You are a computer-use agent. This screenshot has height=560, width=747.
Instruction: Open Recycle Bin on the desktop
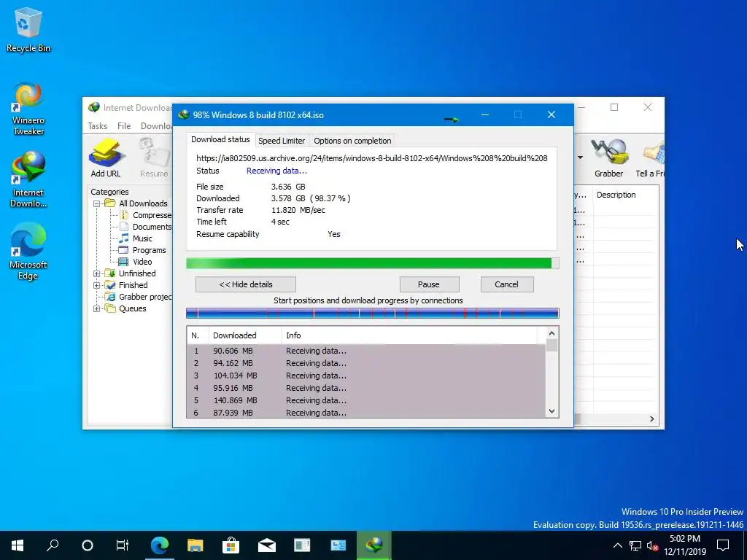(28, 31)
